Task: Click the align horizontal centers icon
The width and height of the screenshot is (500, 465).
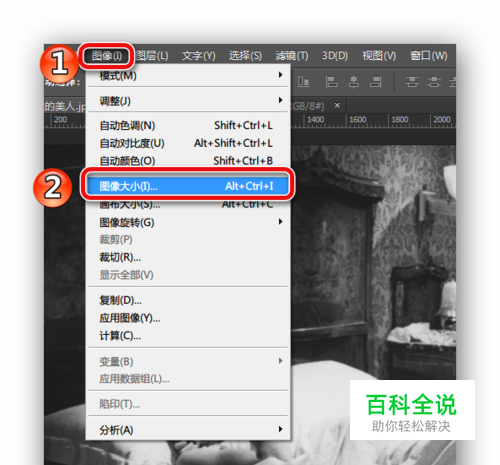Action: pos(354,82)
